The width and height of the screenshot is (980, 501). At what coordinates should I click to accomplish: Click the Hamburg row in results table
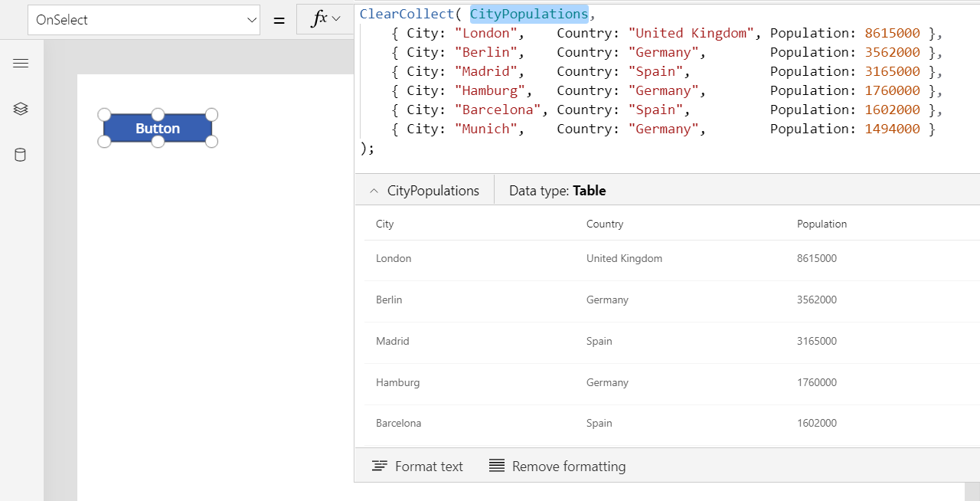[x=397, y=383]
